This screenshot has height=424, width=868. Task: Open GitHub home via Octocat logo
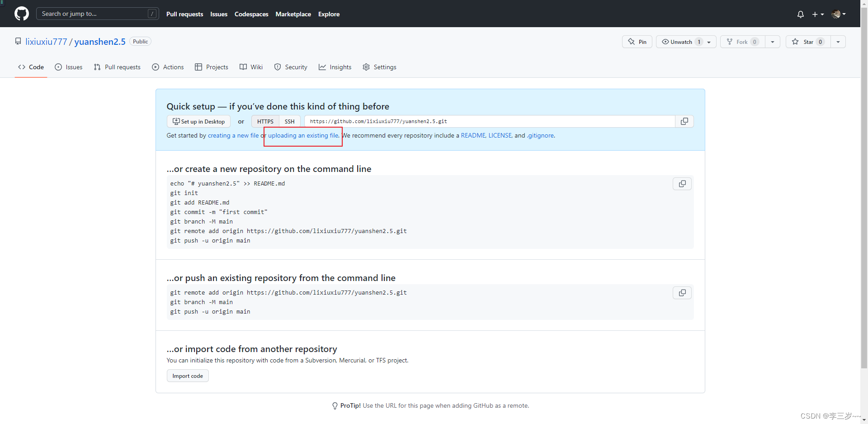22,14
